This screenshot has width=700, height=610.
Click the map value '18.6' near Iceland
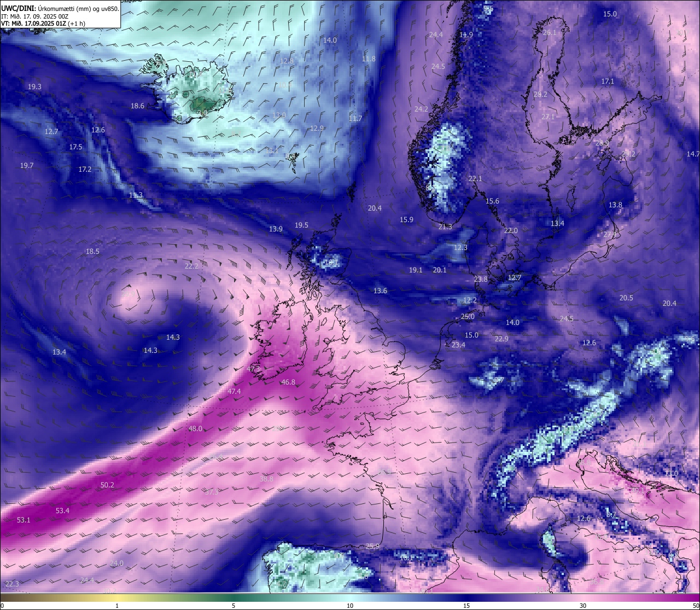tap(137, 106)
